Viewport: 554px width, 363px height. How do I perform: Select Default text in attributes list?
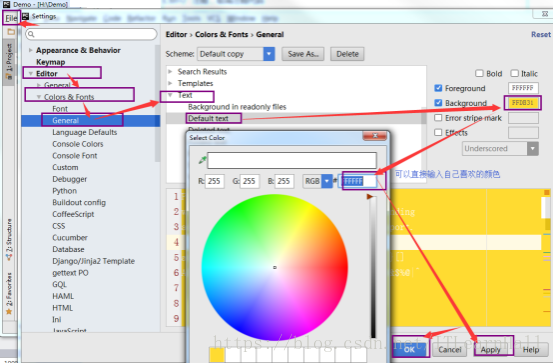(x=208, y=118)
